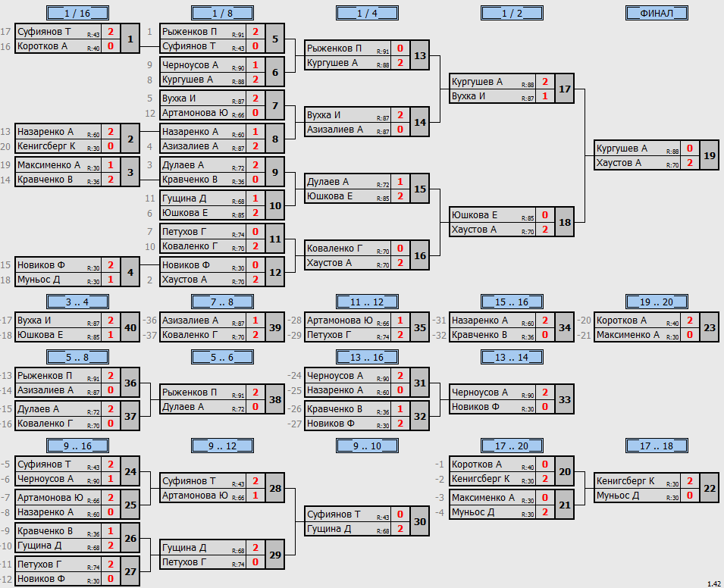724x588 pixels.
Task: Open match number box 18
Action: click(x=565, y=222)
